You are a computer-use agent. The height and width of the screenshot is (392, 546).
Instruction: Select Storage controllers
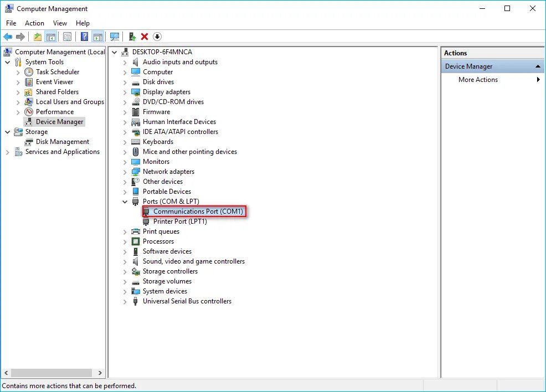pyautogui.click(x=170, y=271)
